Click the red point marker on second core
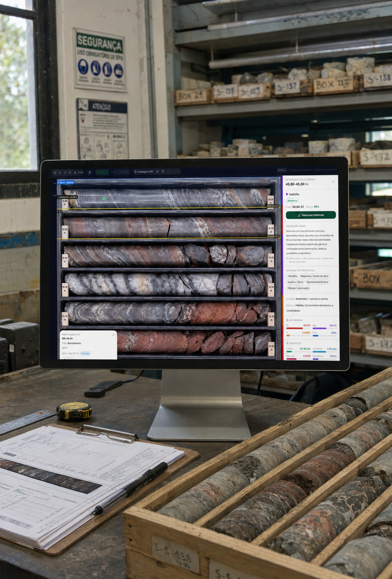392x579 pixels. pyautogui.click(x=168, y=223)
